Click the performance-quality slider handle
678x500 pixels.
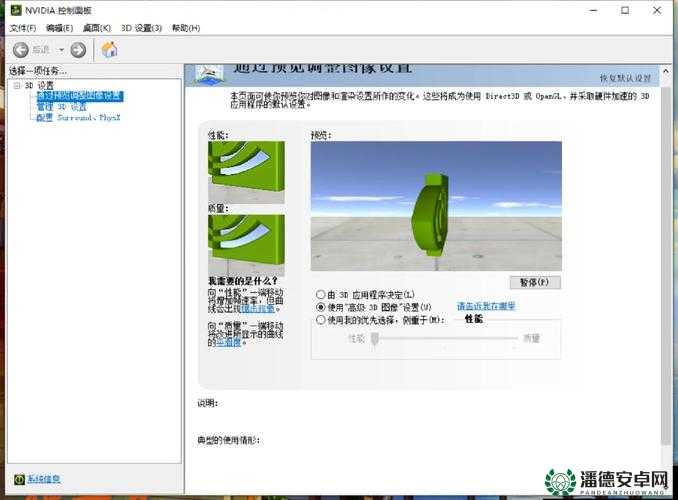375,339
